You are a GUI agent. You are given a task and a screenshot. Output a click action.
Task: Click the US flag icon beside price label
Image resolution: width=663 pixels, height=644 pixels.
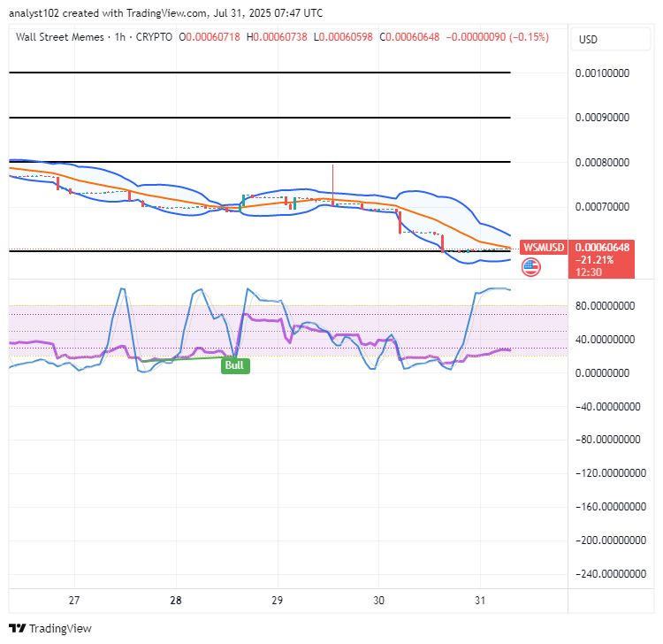pyautogui.click(x=531, y=267)
